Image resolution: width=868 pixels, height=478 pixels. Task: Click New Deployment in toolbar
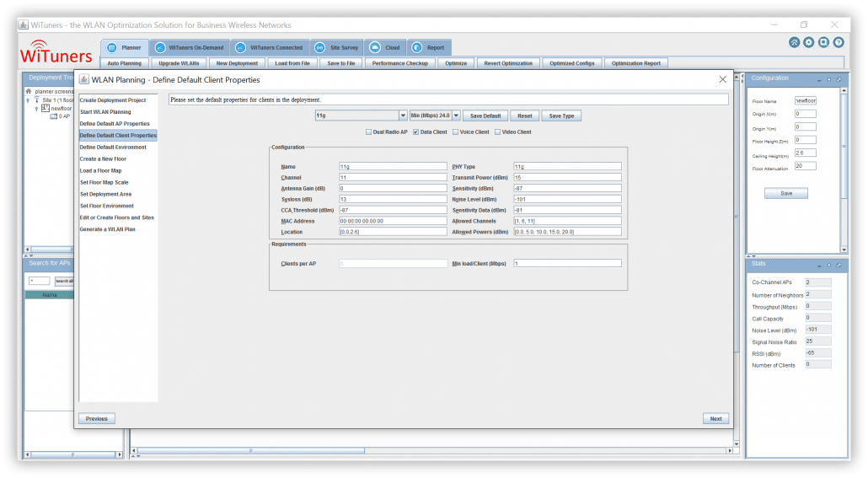click(237, 63)
